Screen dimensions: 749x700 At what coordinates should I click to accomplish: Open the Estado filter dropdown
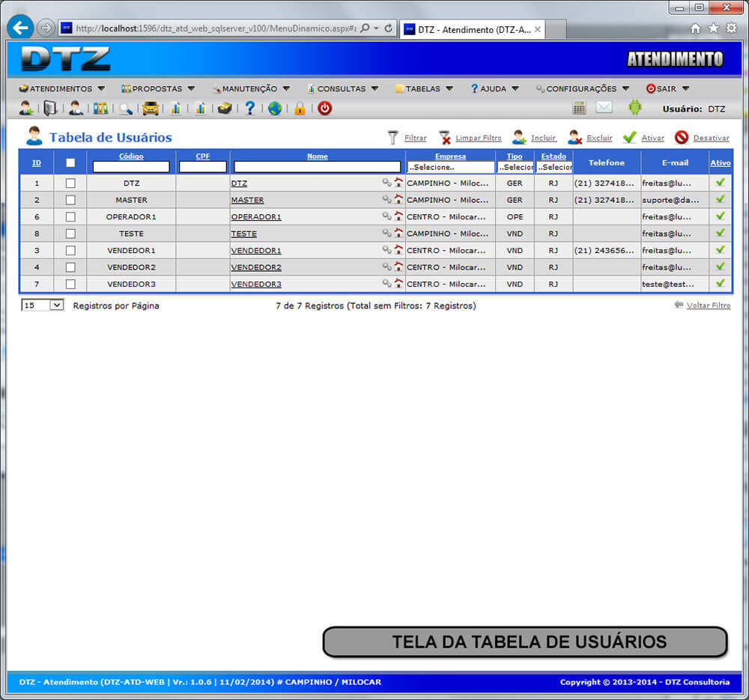click(554, 167)
